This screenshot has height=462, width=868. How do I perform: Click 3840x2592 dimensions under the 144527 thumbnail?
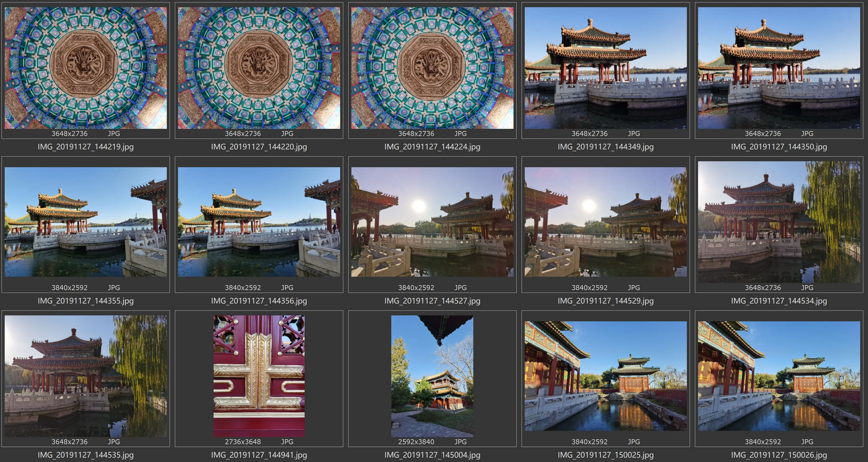point(416,288)
